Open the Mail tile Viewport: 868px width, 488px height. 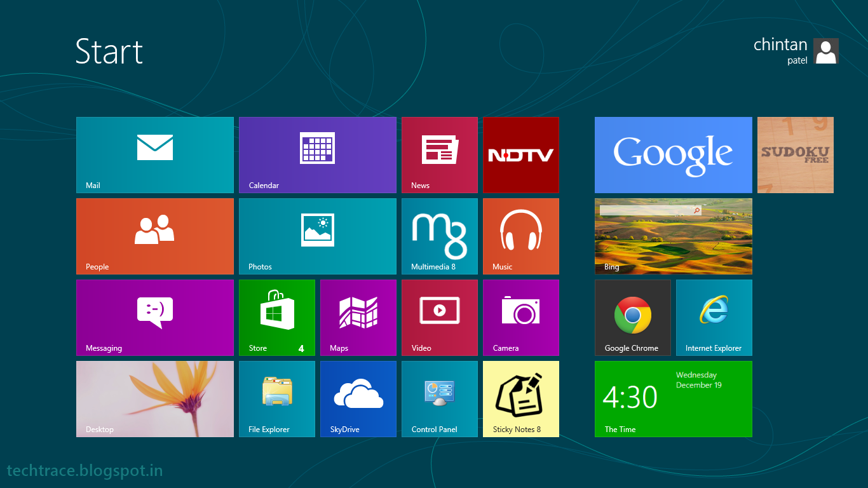(155, 155)
